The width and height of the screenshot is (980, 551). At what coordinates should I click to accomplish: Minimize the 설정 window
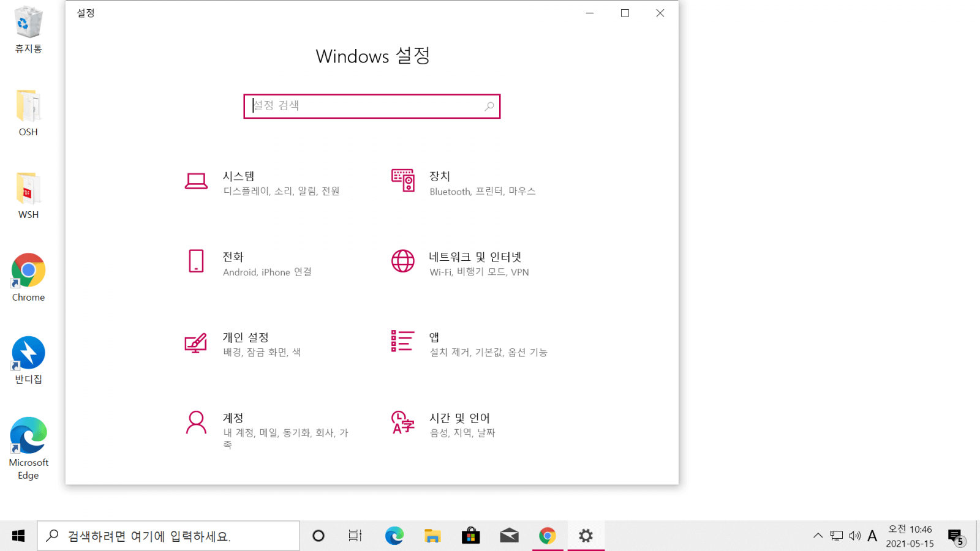pos(590,13)
